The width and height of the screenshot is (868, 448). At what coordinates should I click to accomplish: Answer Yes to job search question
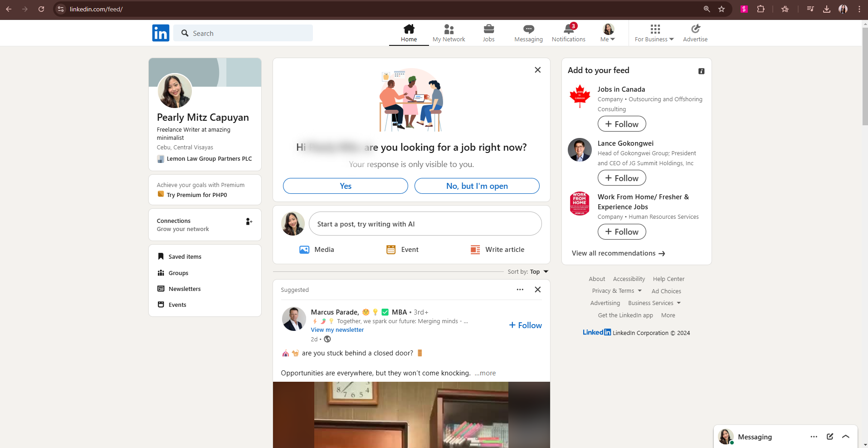(346, 186)
